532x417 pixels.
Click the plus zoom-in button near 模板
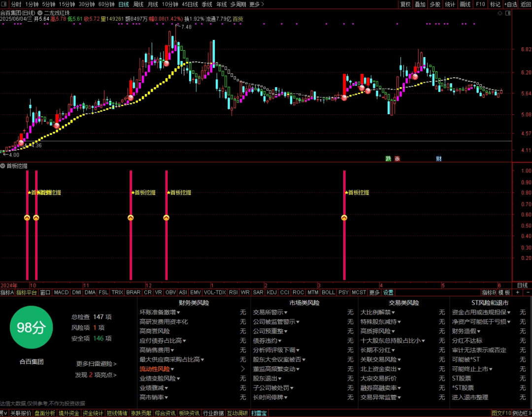click(x=517, y=292)
